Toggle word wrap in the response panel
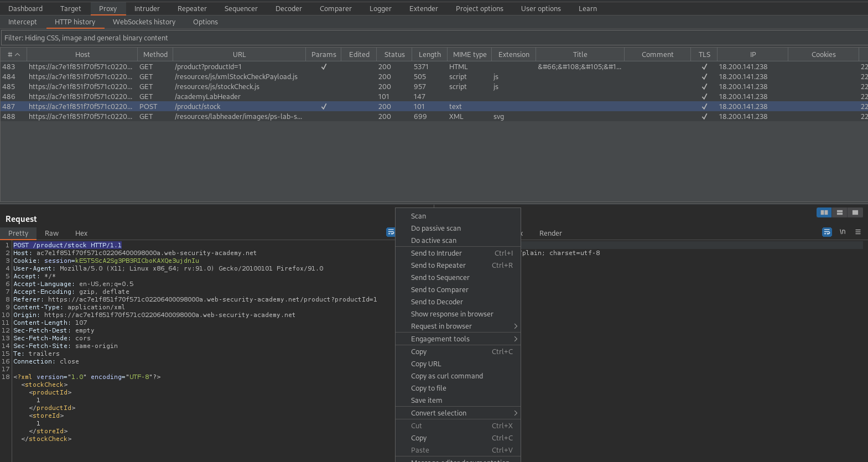 click(827, 232)
